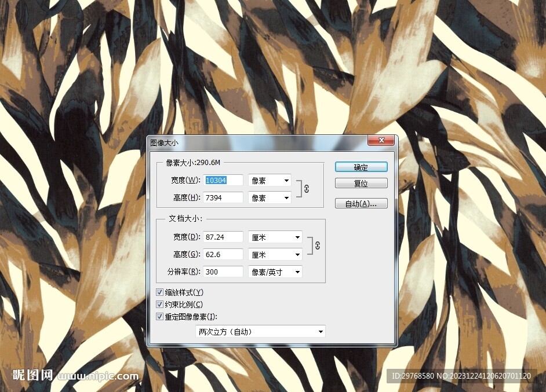Click the resolution field showing 300
Viewport: 546px width, 392px height.
[223, 272]
